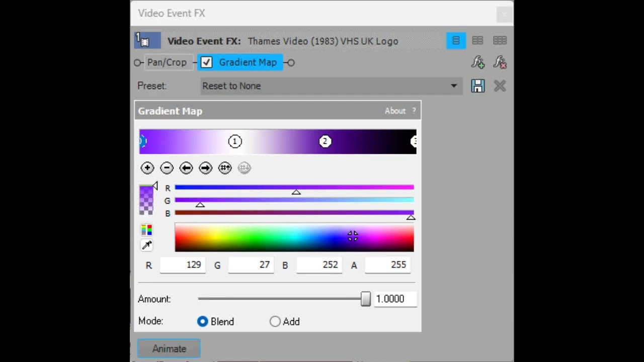Open Gradient Map help question mark
Screen dimensions: 644x362
(414, 111)
